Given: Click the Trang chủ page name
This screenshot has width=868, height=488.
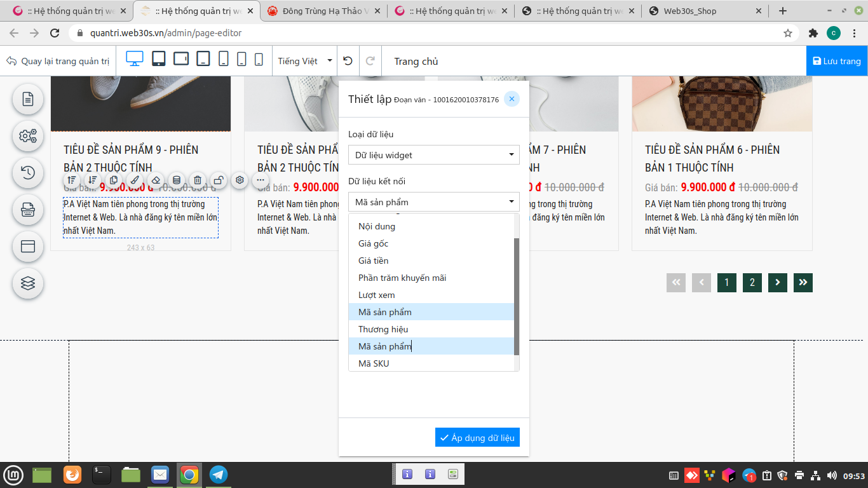Looking at the screenshot, I should click(x=416, y=61).
